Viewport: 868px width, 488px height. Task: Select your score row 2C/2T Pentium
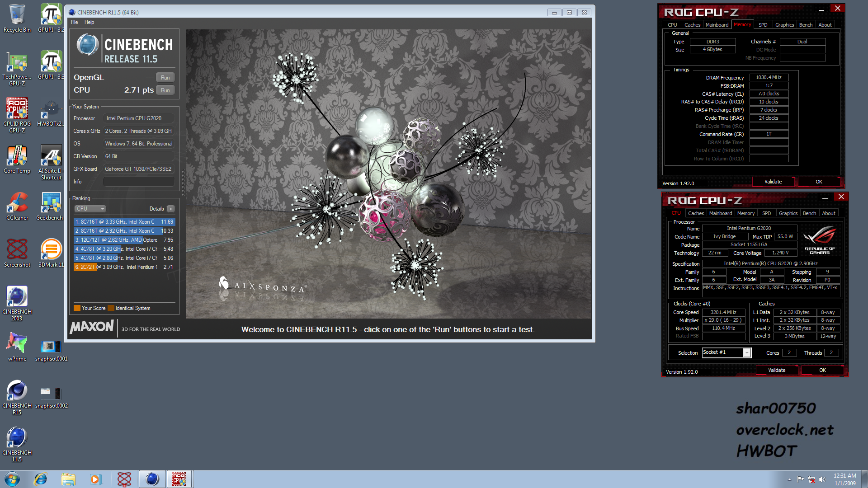pyautogui.click(x=124, y=267)
